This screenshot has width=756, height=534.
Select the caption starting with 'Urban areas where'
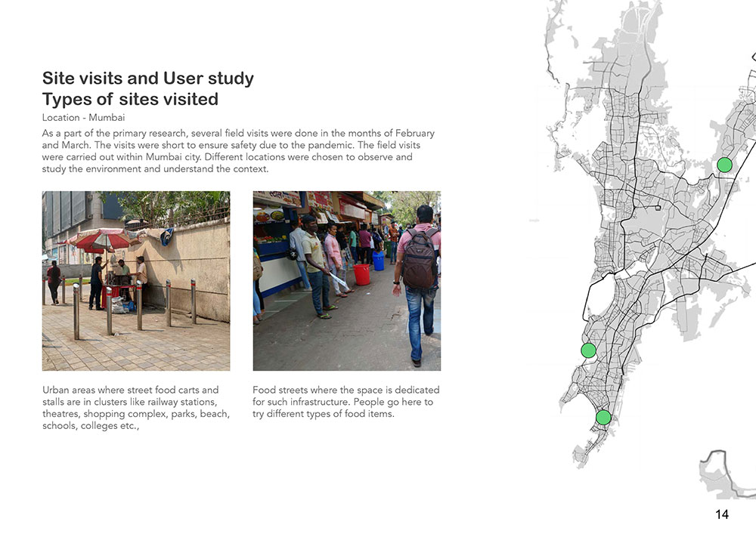click(x=136, y=408)
